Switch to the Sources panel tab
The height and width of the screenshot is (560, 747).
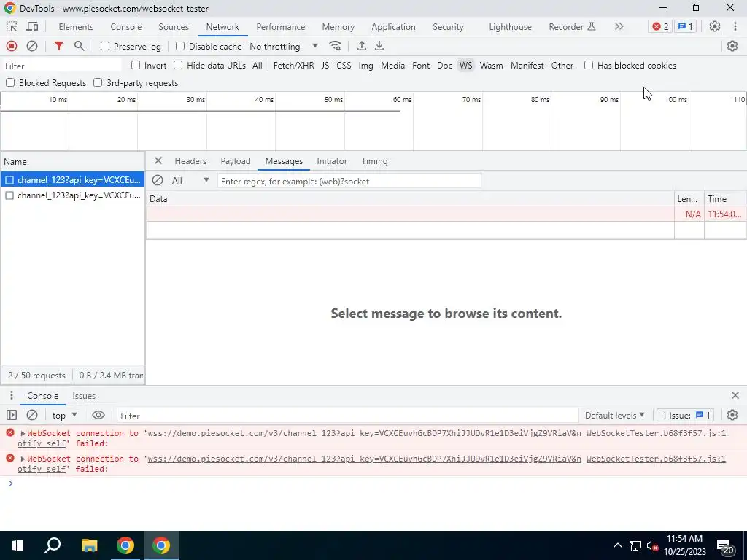(174, 27)
